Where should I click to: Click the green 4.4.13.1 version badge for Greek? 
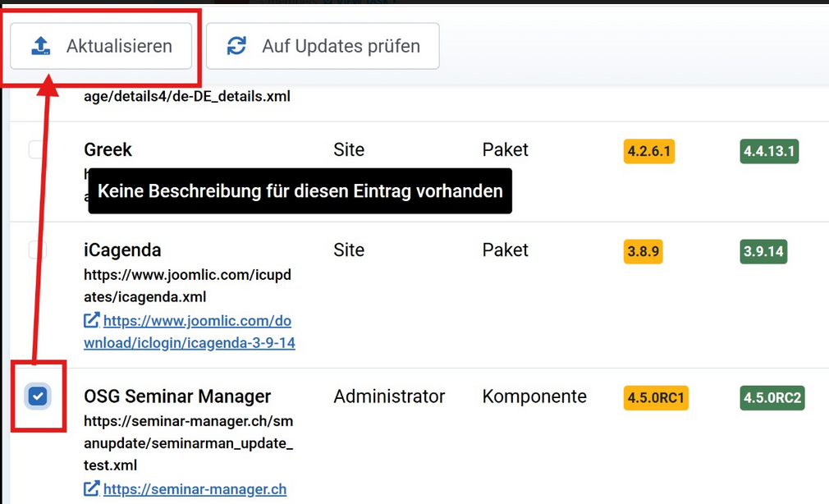(x=768, y=151)
